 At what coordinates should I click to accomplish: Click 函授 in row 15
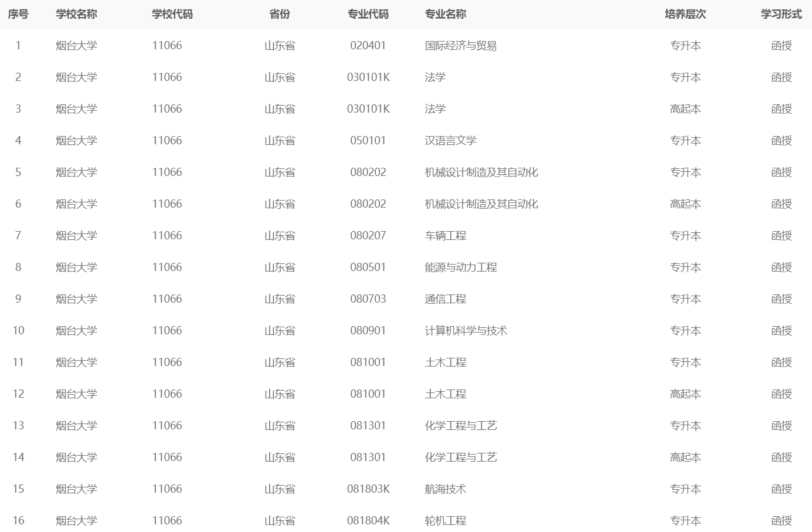[x=782, y=489]
